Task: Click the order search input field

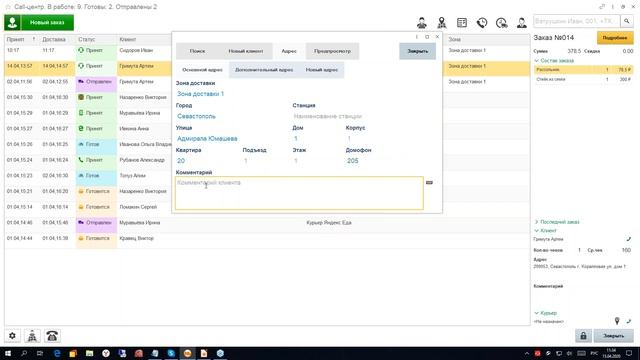Action: tap(577, 21)
